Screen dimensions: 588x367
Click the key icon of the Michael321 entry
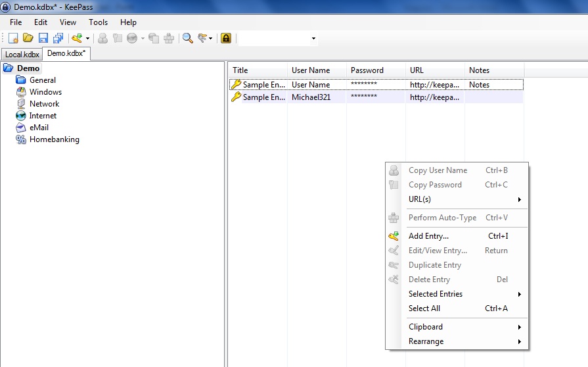(x=236, y=97)
